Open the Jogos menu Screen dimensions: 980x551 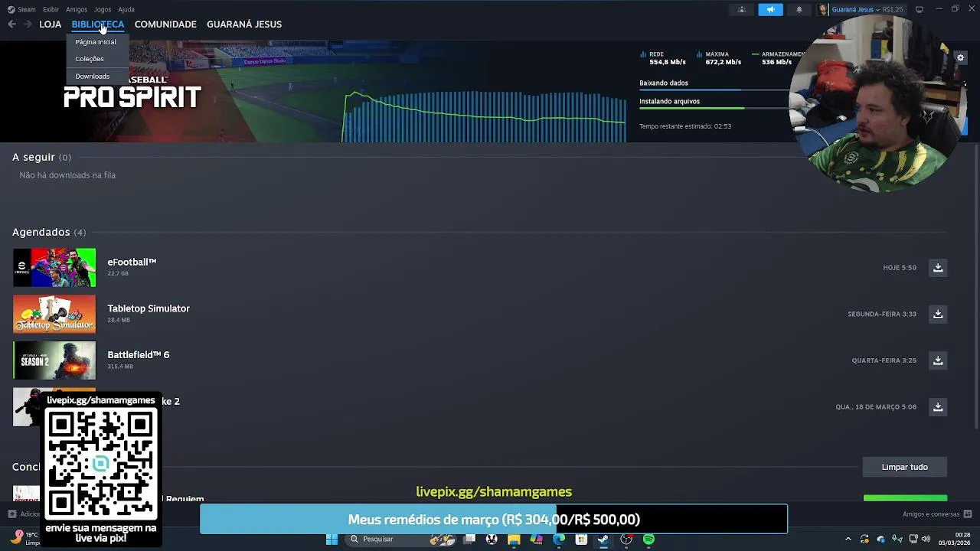[103, 9]
